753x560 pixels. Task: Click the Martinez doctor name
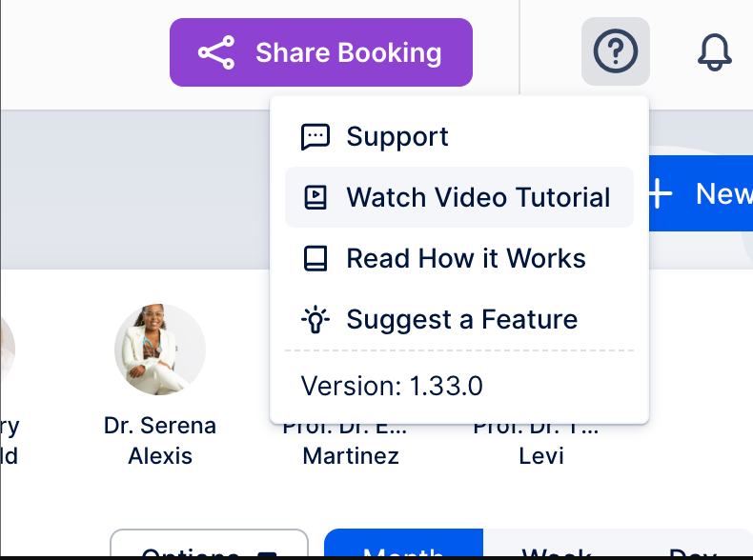(x=351, y=455)
